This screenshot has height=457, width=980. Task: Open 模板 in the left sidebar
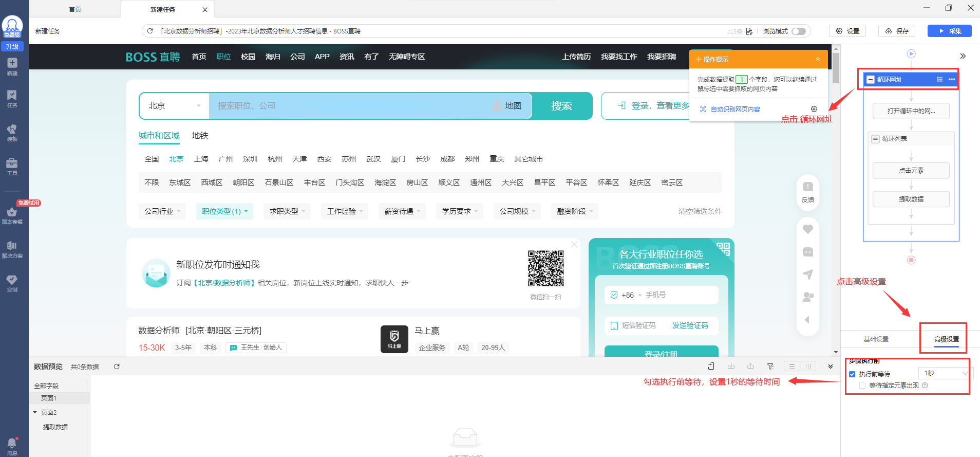click(x=12, y=133)
